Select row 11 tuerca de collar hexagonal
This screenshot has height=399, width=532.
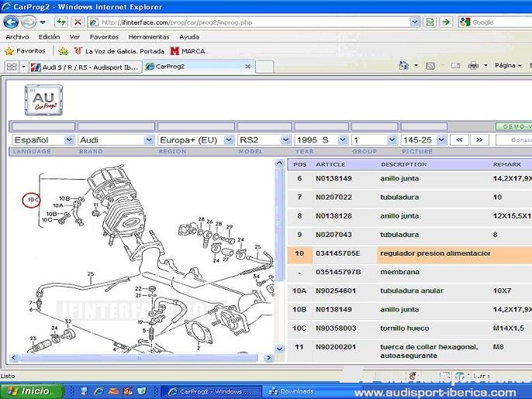point(409,351)
